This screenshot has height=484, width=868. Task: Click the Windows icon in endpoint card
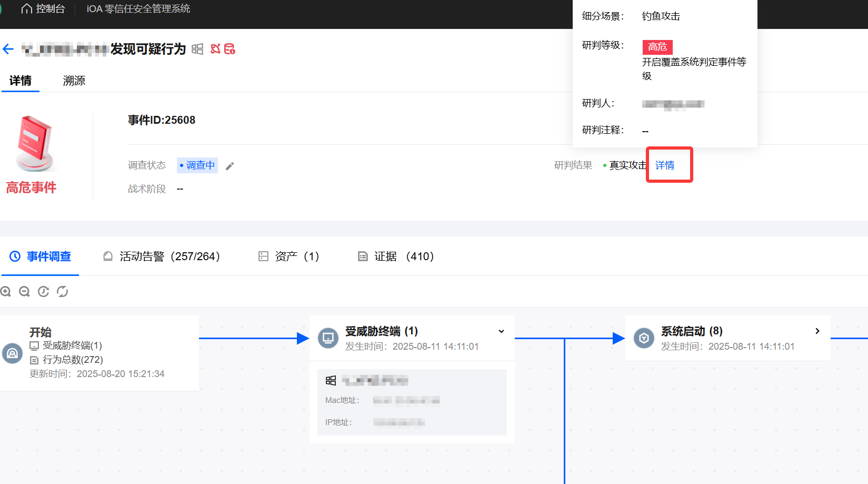coord(331,381)
